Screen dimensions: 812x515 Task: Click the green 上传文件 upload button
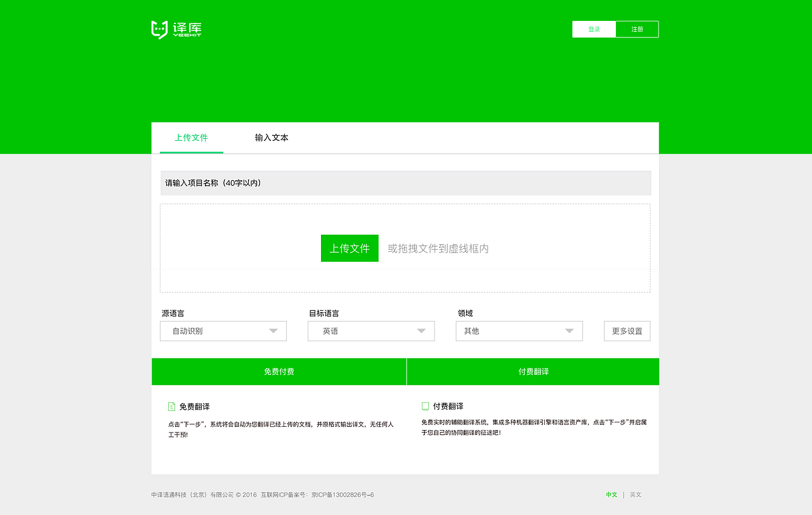click(x=350, y=248)
